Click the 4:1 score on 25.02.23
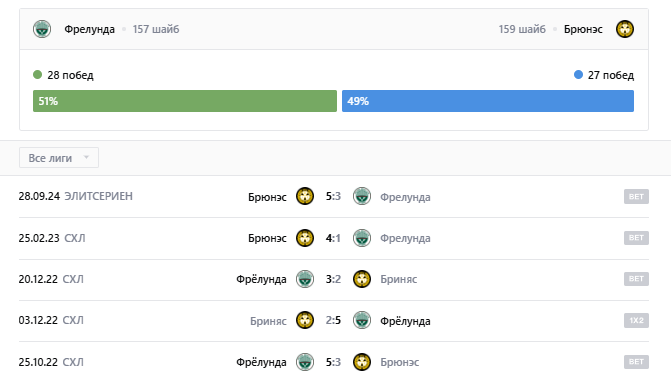The width and height of the screenshot is (671, 382). pos(333,238)
